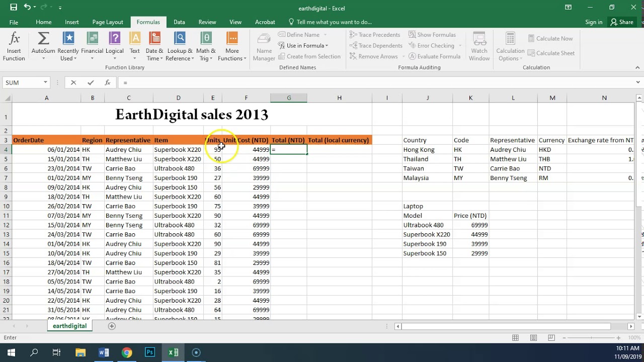The width and height of the screenshot is (644, 362).
Task: Open the Financial functions icon
Action: pyautogui.click(x=92, y=39)
